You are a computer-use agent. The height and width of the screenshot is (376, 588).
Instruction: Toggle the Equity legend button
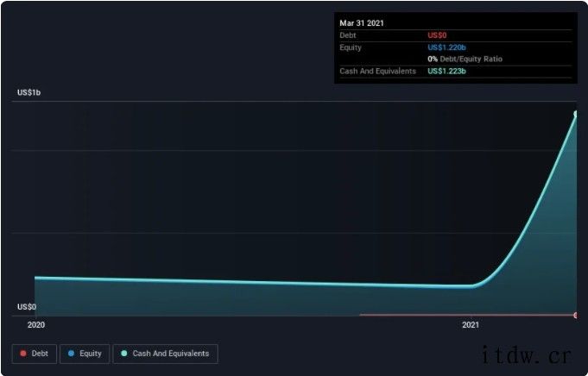tap(85, 354)
